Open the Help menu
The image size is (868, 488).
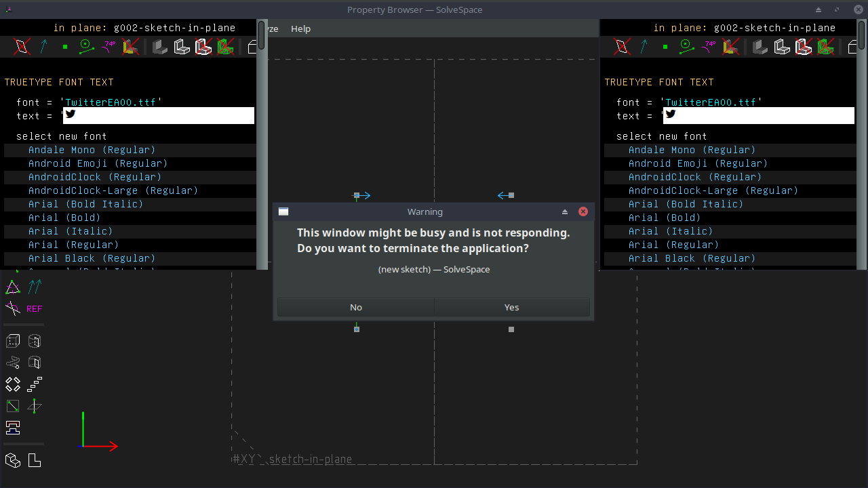(x=300, y=28)
